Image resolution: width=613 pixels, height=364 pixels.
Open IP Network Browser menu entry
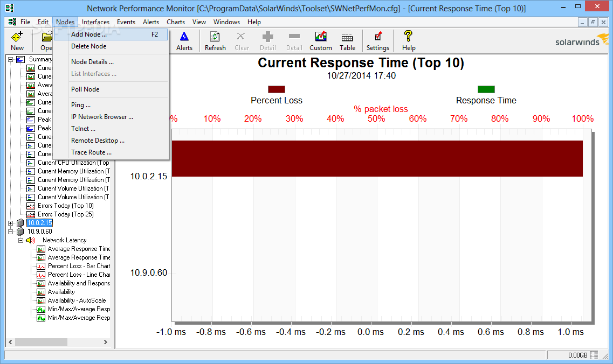(x=111, y=116)
